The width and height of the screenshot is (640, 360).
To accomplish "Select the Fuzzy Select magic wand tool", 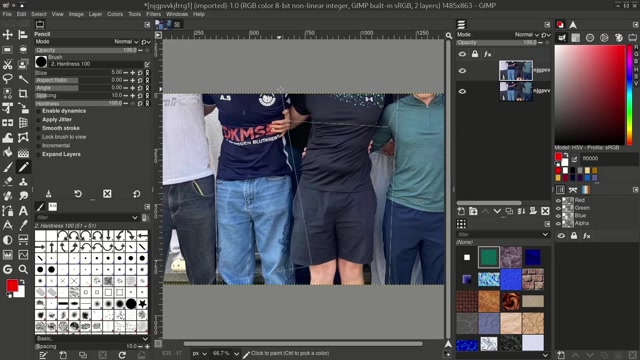I will click(23, 79).
